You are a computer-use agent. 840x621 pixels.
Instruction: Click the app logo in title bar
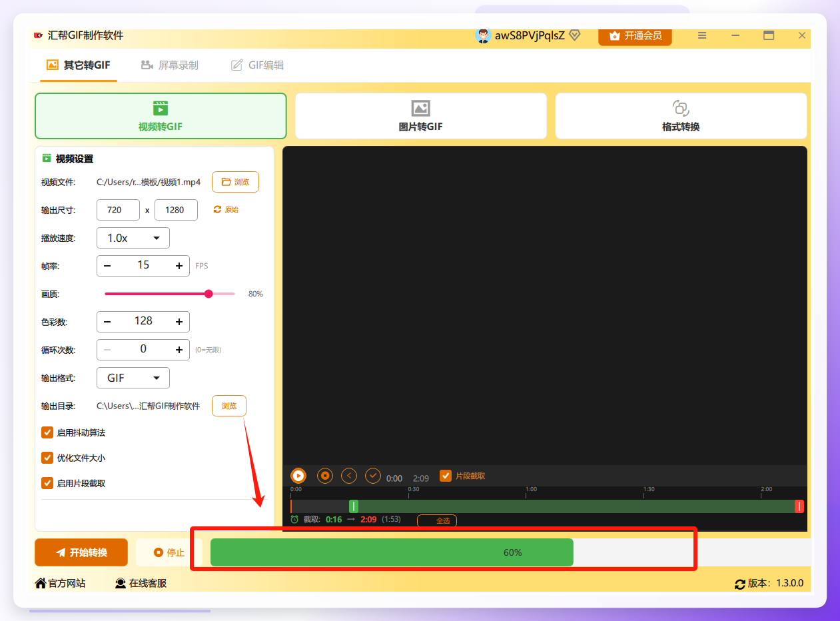click(x=38, y=35)
